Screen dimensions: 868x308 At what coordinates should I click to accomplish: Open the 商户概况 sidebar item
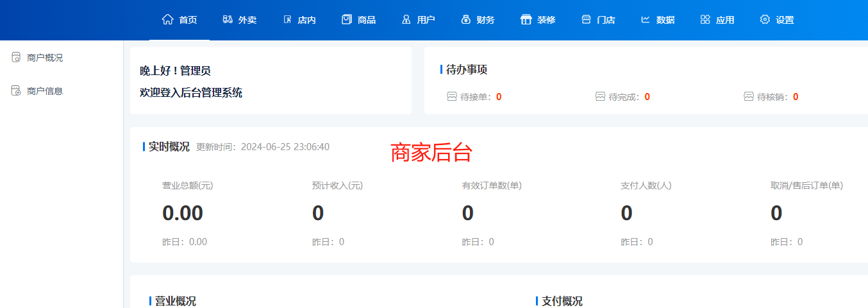pos(44,58)
